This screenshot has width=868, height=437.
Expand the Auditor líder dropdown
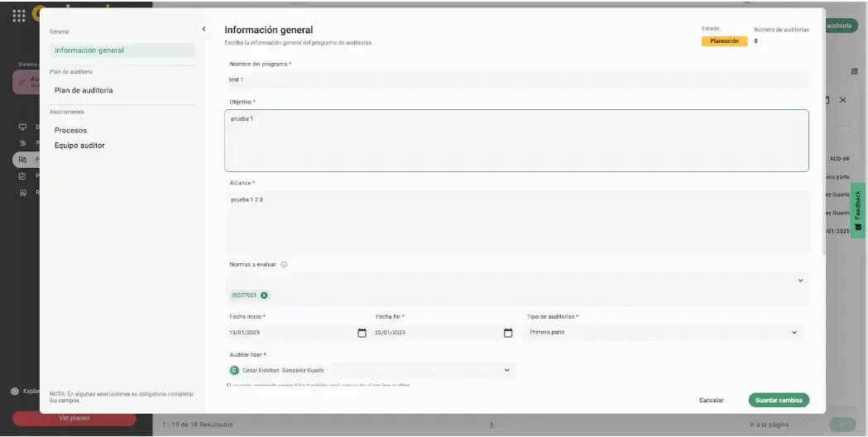coord(506,370)
